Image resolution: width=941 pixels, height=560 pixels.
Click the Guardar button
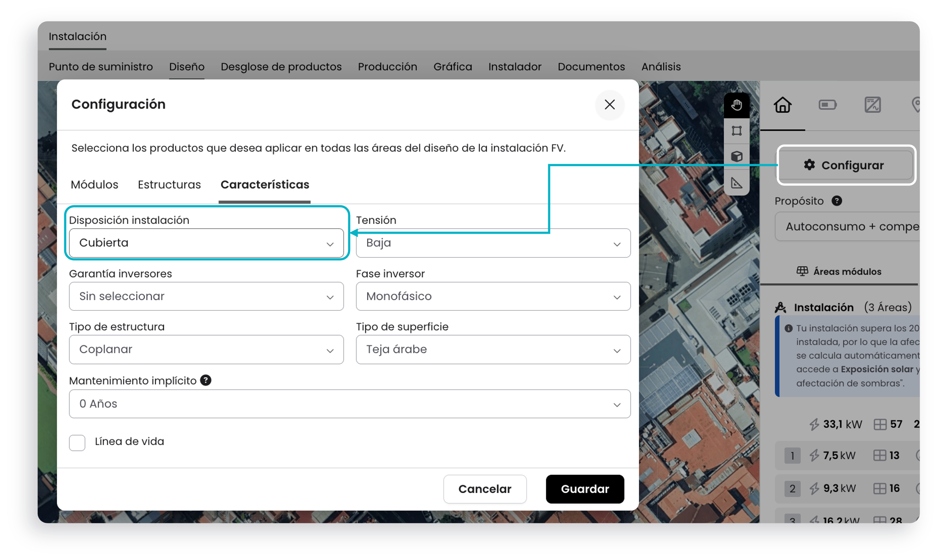coord(585,489)
